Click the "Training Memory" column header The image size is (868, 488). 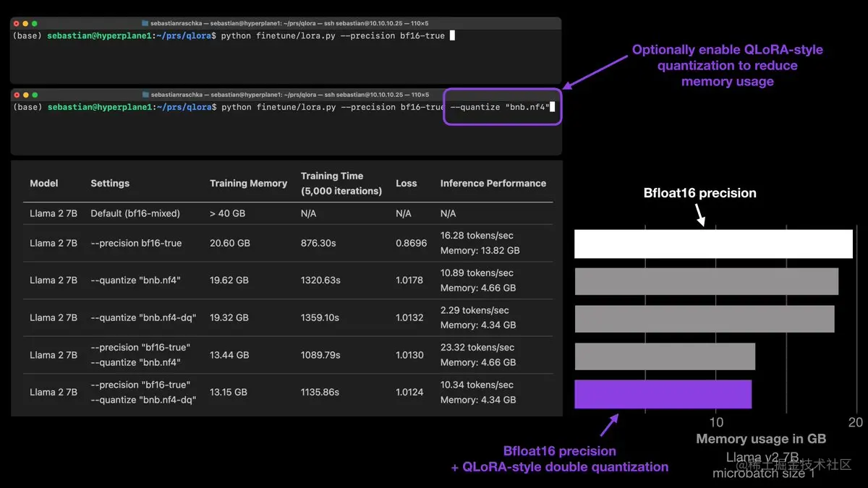pos(248,184)
